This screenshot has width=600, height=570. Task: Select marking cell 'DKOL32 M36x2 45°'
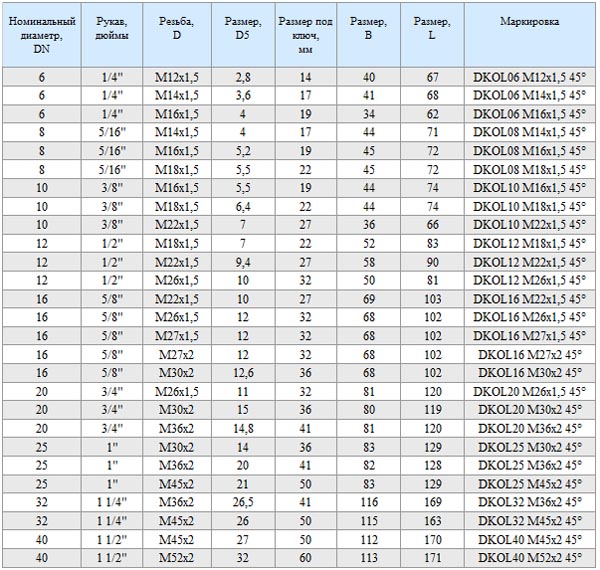(x=530, y=502)
